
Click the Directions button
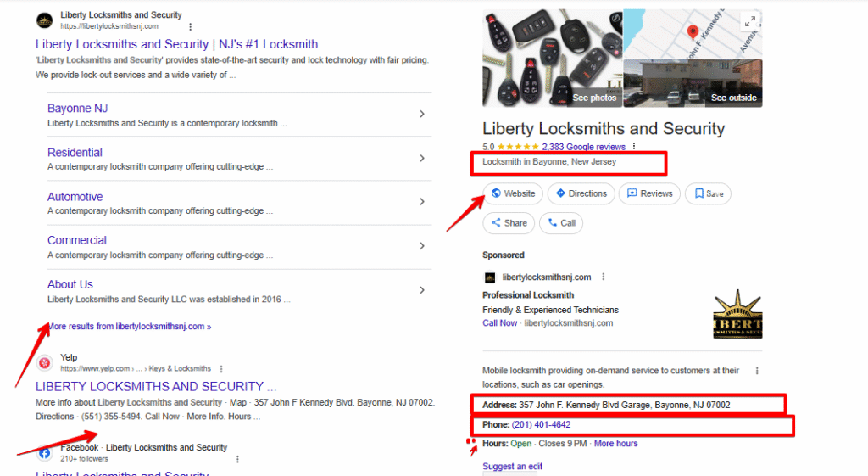(x=581, y=193)
